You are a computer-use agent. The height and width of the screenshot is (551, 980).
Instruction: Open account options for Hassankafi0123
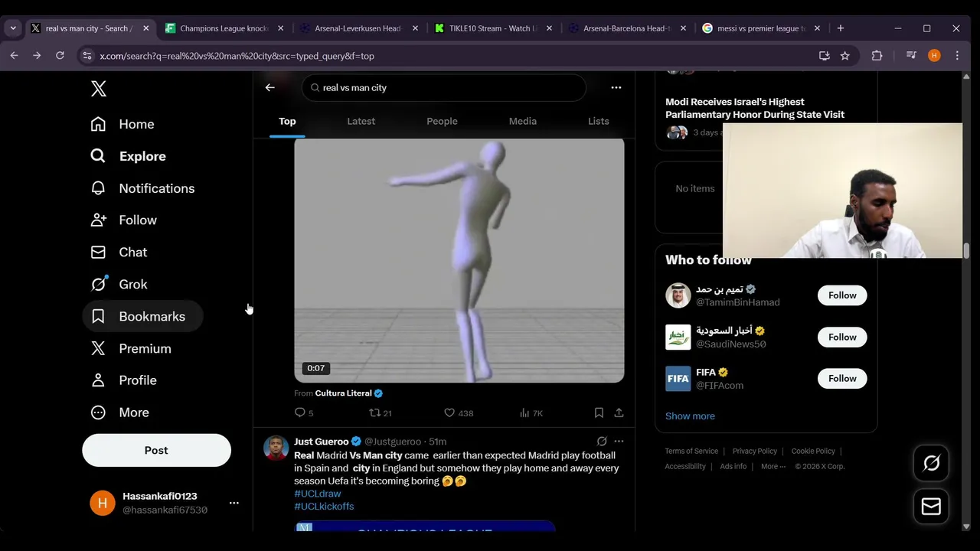(234, 503)
